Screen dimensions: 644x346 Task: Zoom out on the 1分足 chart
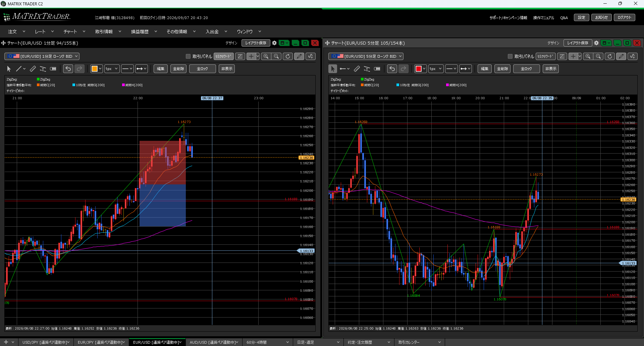(276, 56)
